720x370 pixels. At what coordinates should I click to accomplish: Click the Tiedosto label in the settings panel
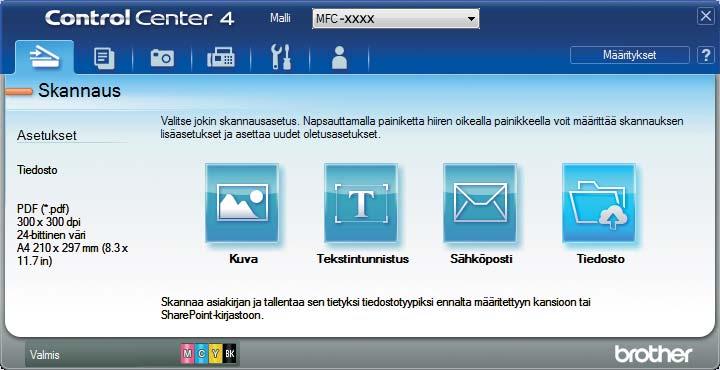click(x=37, y=170)
